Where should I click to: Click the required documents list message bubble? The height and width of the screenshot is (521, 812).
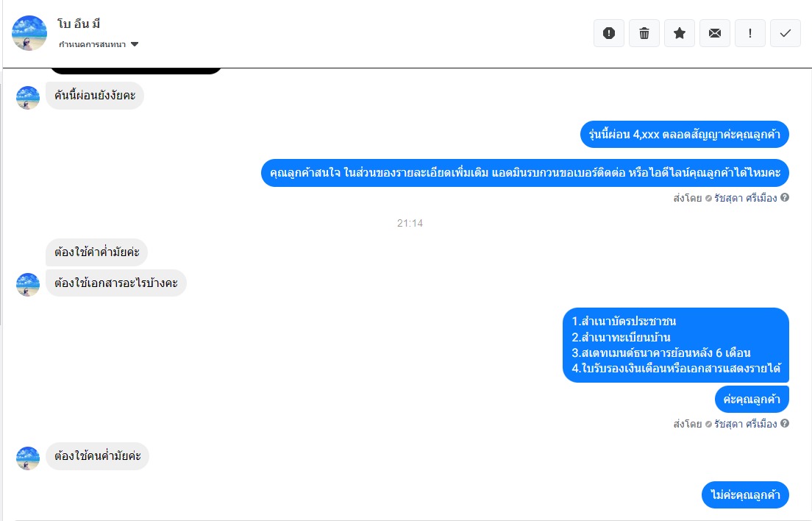click(x=676, y=345)
